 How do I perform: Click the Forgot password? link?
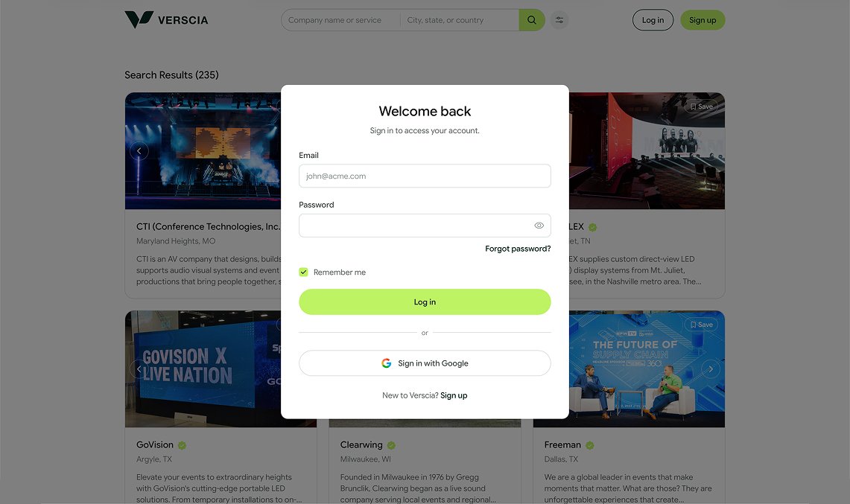coord(518,249)
